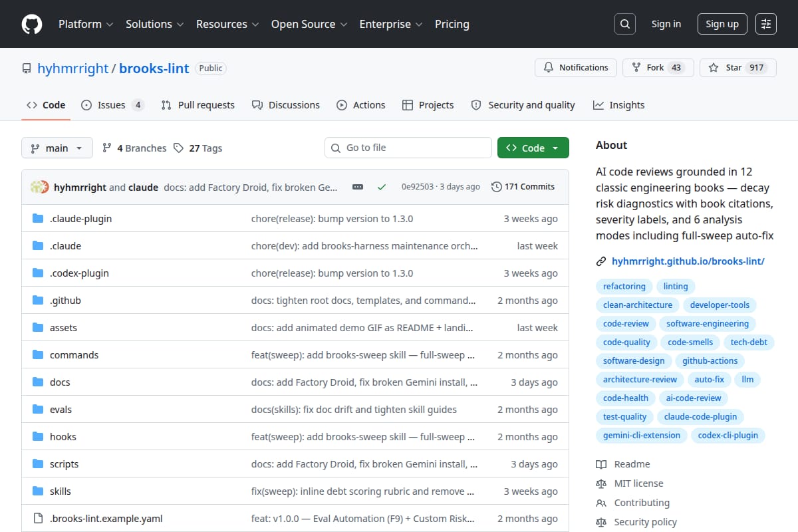
Task: Click the bell icon in the Notifications button
Action: [549, 68]
